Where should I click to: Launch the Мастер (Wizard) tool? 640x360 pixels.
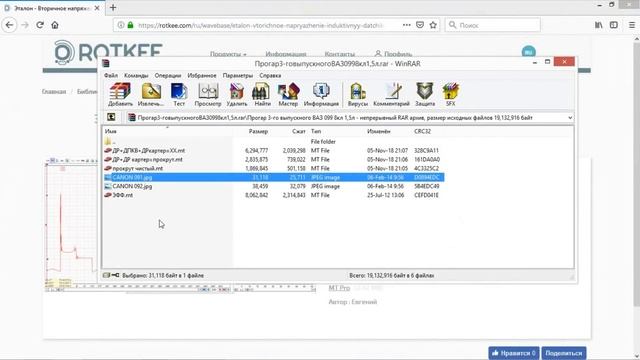[288, 94]
